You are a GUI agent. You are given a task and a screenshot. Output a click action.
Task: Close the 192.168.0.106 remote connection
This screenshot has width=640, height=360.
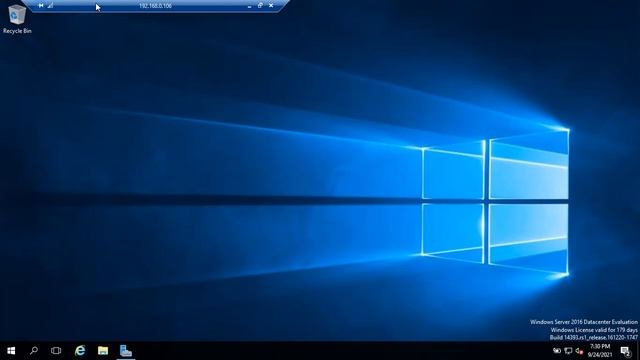click(271, 6)
